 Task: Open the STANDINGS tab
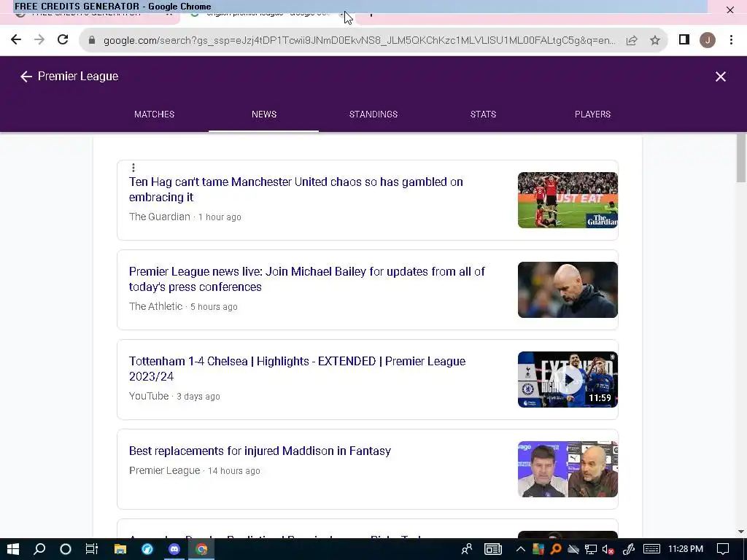pyautogui.click(x=373, y=114)
